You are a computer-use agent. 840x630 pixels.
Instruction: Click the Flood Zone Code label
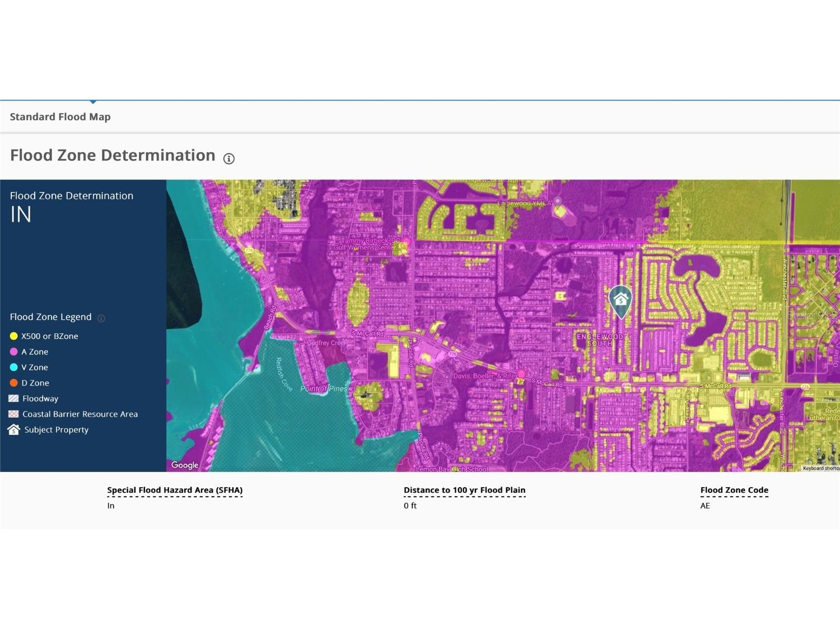[734, 490]
